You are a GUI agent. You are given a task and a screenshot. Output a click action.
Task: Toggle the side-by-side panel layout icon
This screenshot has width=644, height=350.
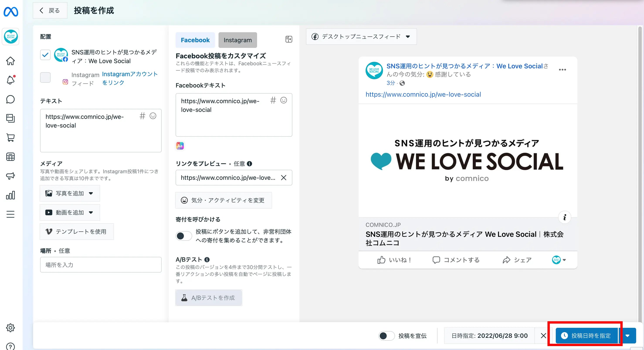click(289, 39)
